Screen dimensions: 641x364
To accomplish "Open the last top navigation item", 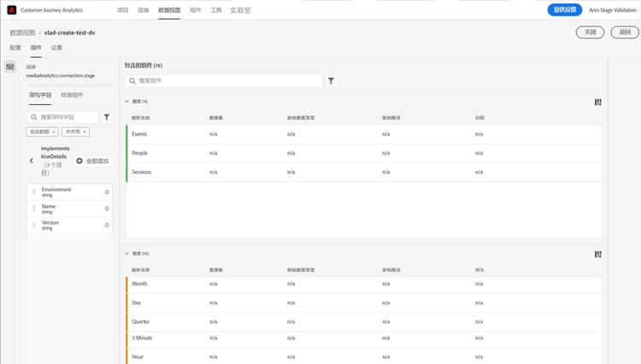I will 240,10.
